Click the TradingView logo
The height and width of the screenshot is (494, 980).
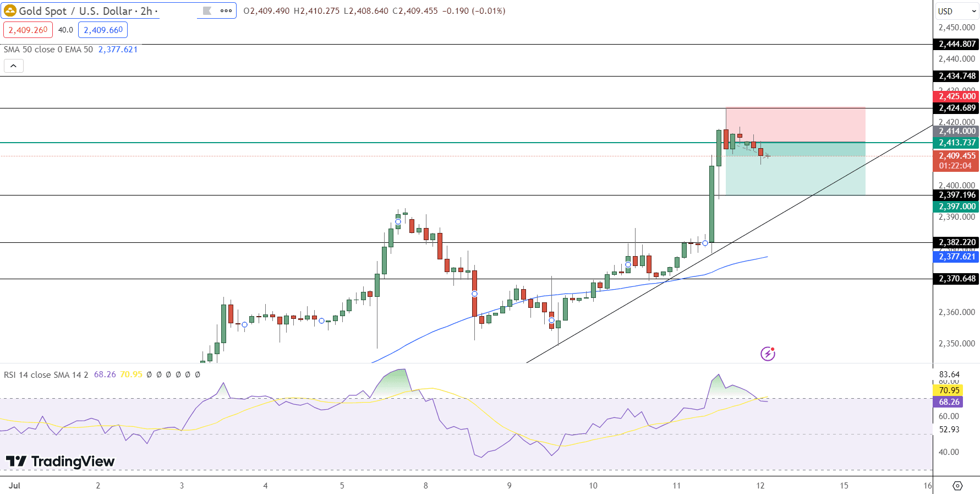[60, 461]
